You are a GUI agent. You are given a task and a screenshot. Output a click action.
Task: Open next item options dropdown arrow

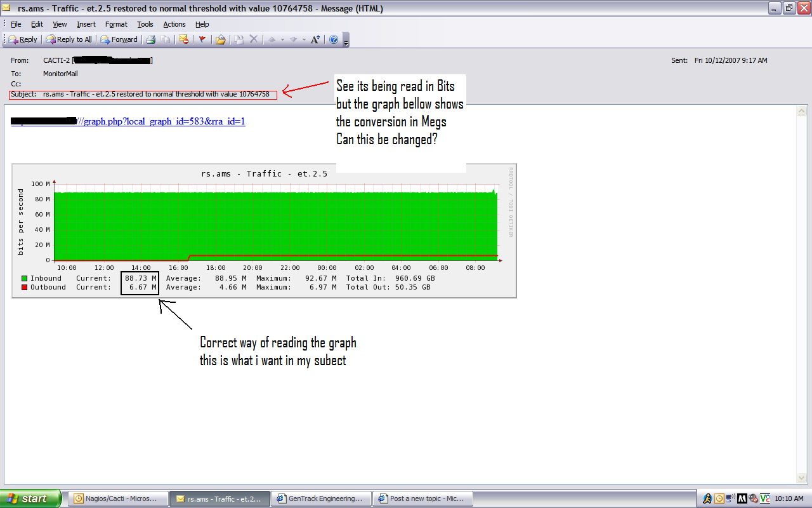click(x=304, y=39)
